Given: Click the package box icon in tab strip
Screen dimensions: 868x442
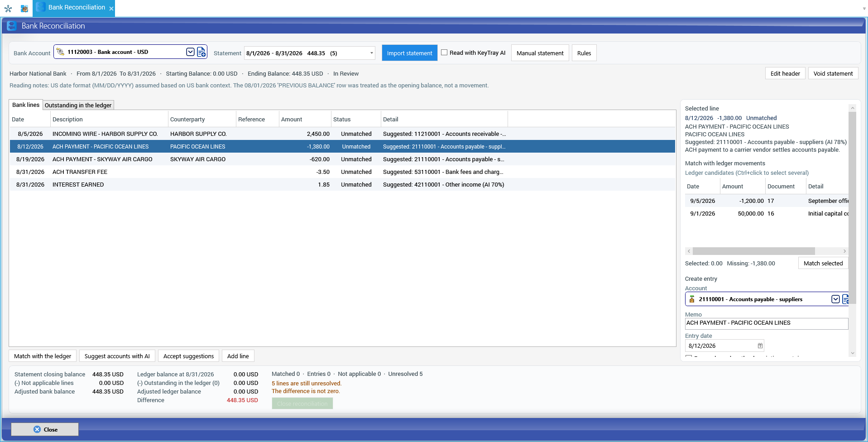Looking at the screenshot, I should click(x=24, y=8).
